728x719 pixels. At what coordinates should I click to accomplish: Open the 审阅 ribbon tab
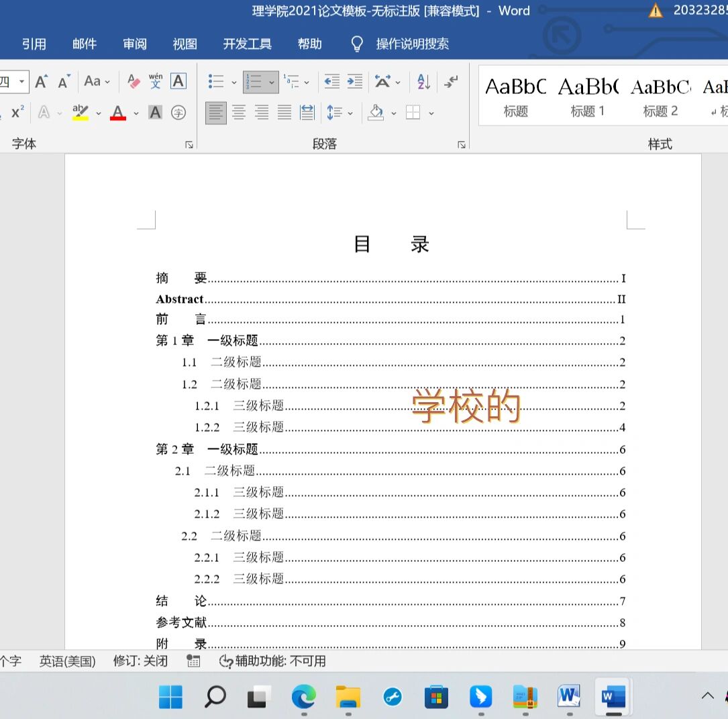coord(135,44)
